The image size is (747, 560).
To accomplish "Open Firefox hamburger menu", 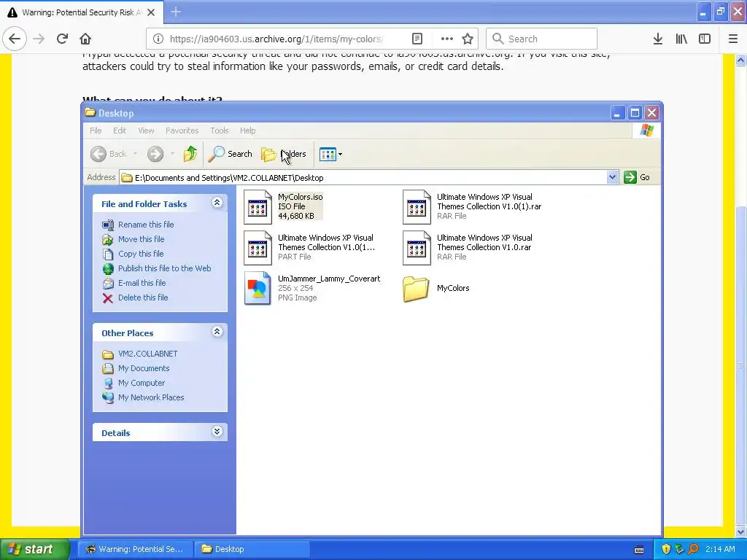I will [x=732, y=39].
